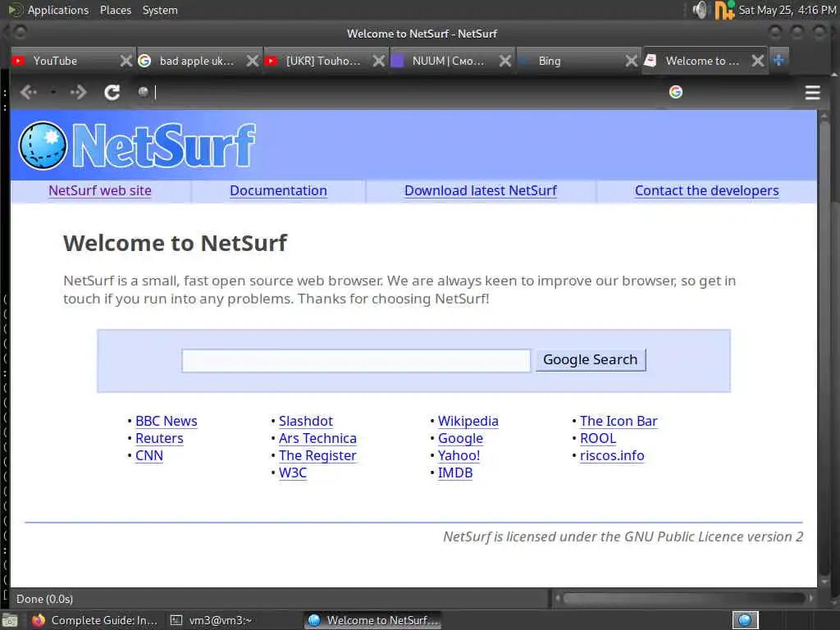Viewport: 840px width, 630px height.
Task: Open the Yahoo! link
Action: coord(459,455)
